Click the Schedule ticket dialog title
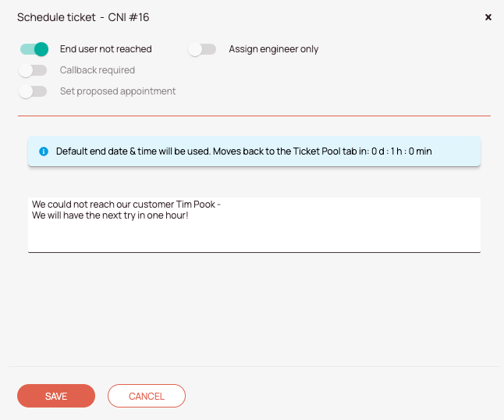 (x=56, y=17)
